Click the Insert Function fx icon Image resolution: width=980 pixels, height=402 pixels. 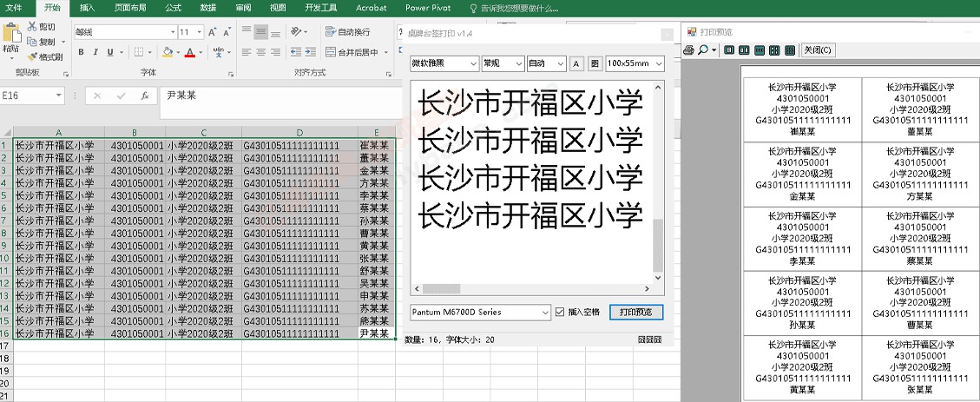(144, 96)
